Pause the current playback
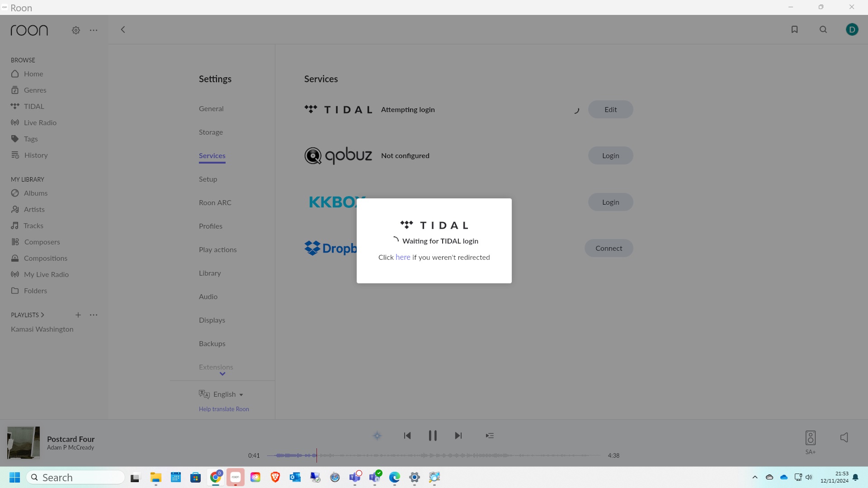This screenshot has width=868, height=488. click(433, 436)
